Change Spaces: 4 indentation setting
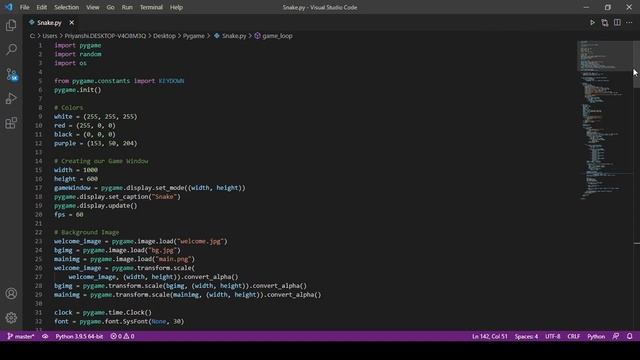Viewport: 640px width, 360px height. 526,336
